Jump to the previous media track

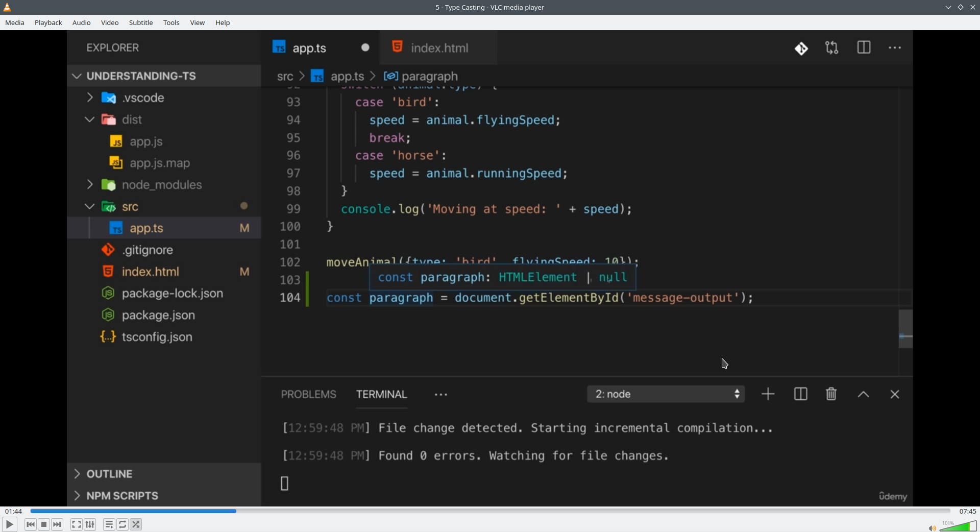point(31,524)
